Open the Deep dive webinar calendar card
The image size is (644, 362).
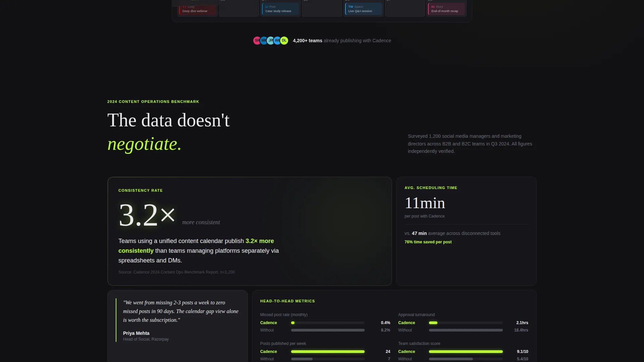click(198, 9)
